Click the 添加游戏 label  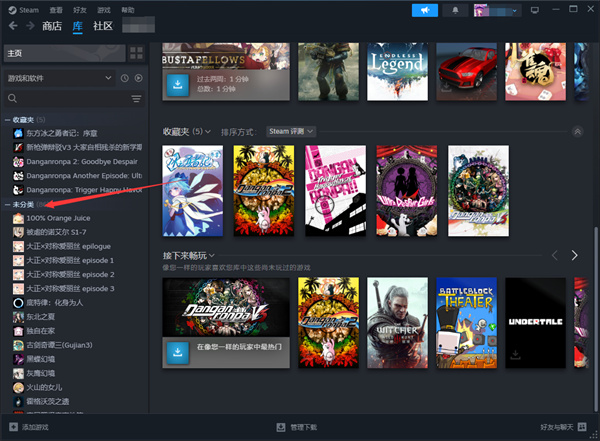[35, 427]
